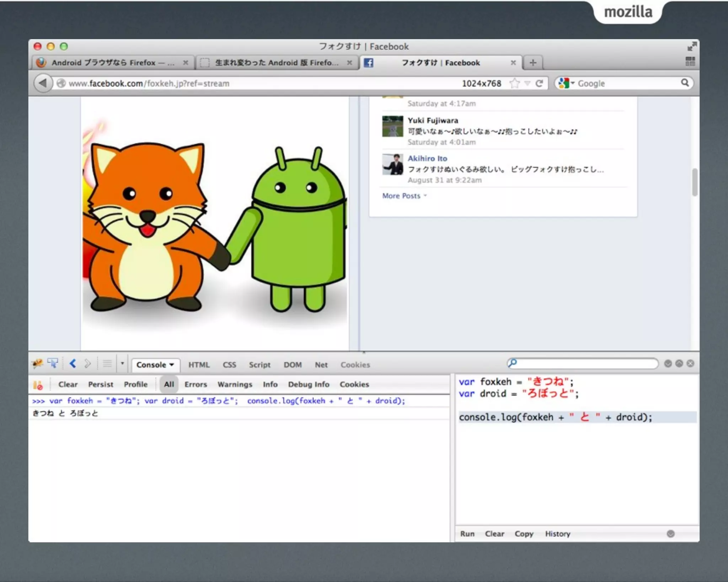This screenshot has width=728, height=582.
Task: Click the bookmark star icon in URL bar
Action: click(514, 83)
